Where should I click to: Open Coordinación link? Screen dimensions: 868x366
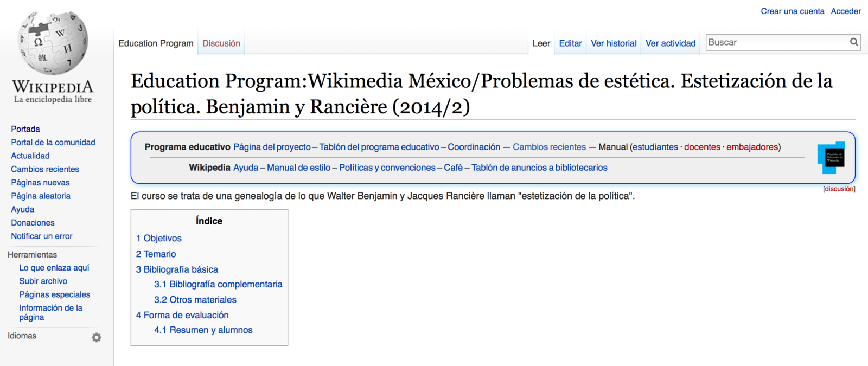pyautogui.click(x=474, y=147)
